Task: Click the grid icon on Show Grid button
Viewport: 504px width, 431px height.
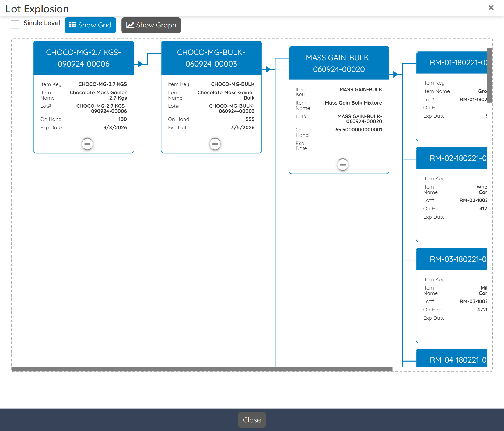Action: pos(73,25)
